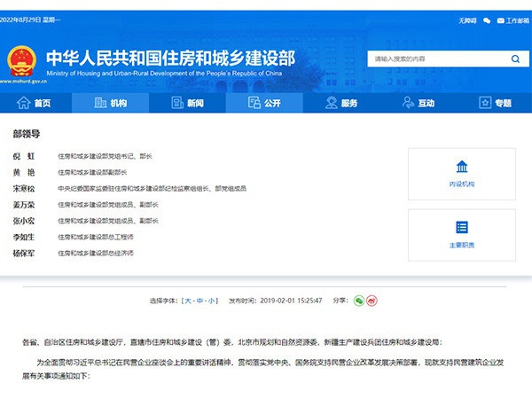
Task: Click publish time 2019-02-01 15:25:47
Action: click(x=291, y=301)
